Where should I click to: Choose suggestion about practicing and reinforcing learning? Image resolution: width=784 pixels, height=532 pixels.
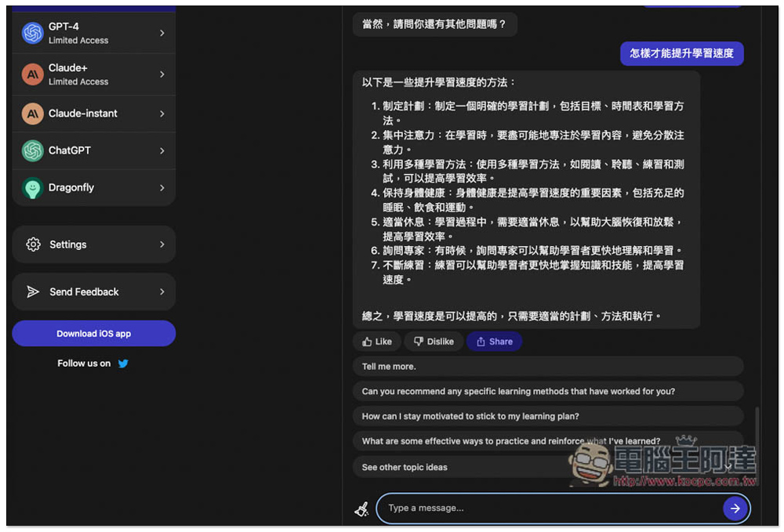tap(548, 442)
